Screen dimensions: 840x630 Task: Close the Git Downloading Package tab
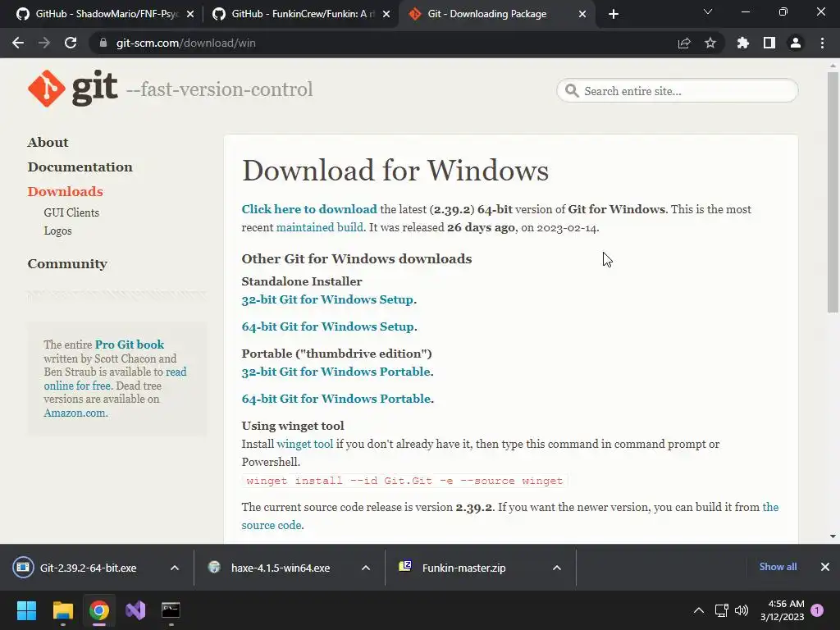(582, 14)
